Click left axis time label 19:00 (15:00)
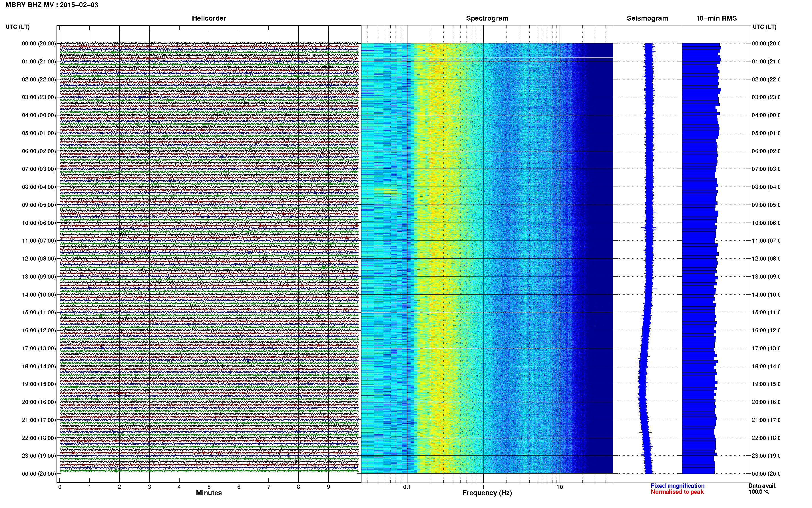The image size is (812, 508). (39, 384)
